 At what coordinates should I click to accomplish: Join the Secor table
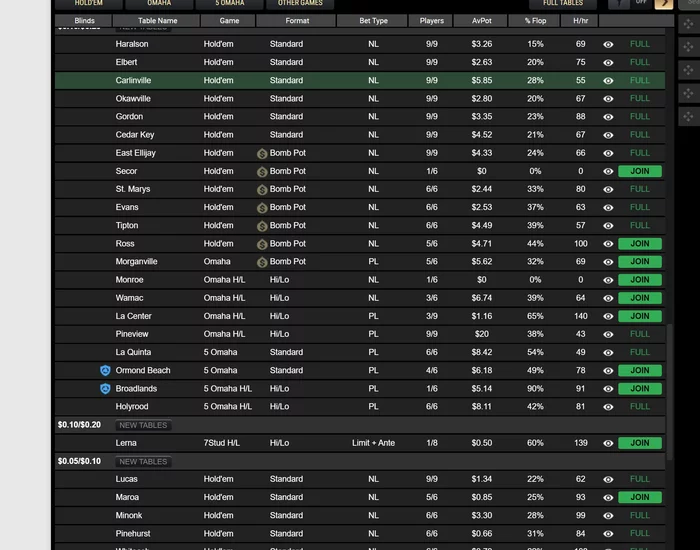coord(640,171)
